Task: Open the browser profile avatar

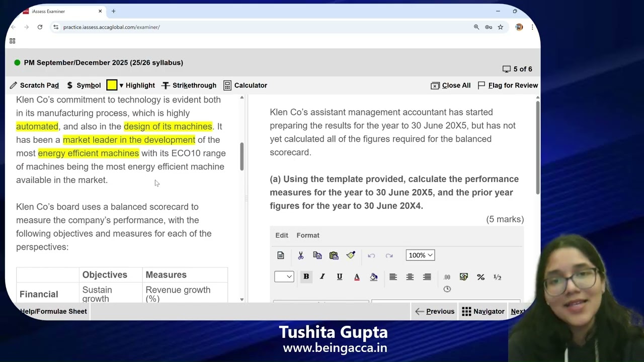Action: point(519,27)
